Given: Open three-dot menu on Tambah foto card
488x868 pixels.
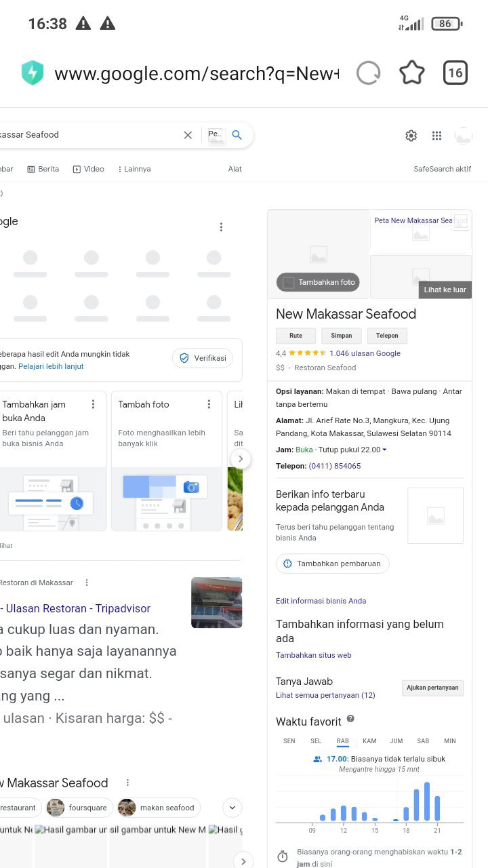Looking at the screenshot, I should (x=209, y=404).
